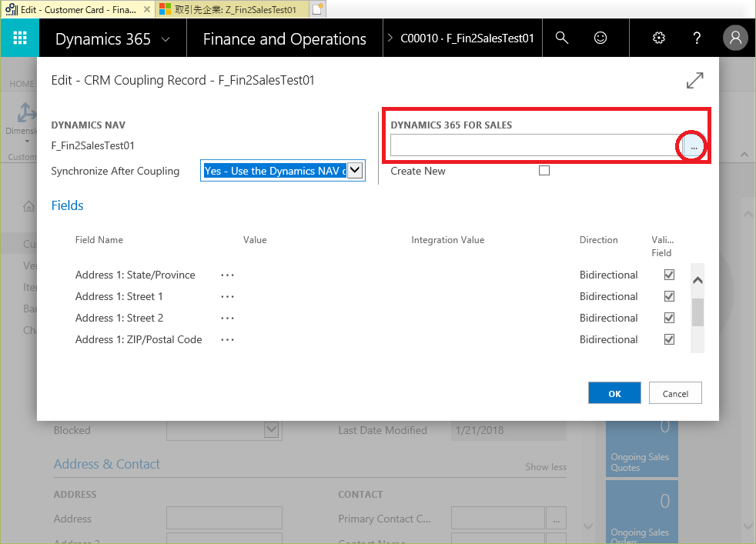This screenshot has width=756, height=544.
Task: Open the user account avatar
Action: pos(735,38)
